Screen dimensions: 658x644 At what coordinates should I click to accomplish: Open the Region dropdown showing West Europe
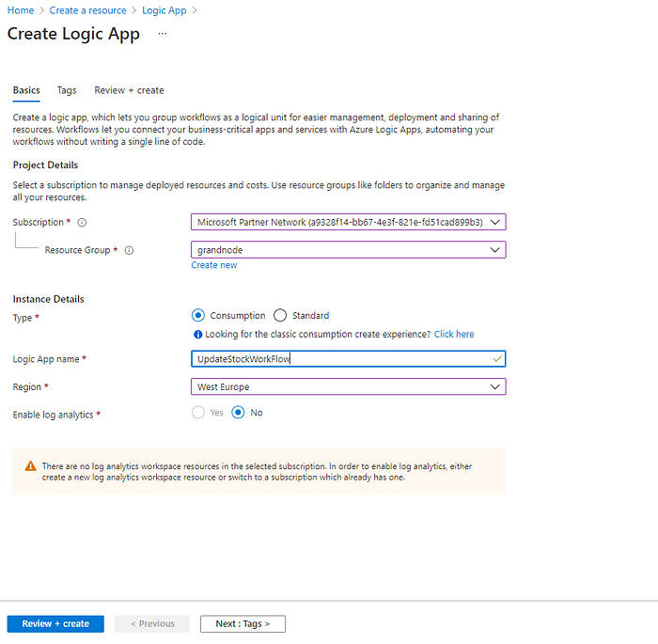348,386
